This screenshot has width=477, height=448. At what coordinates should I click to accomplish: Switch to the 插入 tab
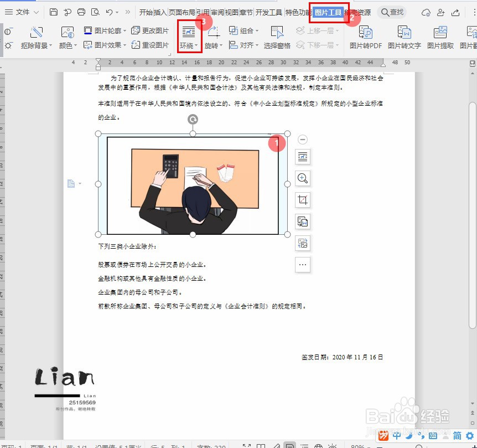tap(160, 13)
